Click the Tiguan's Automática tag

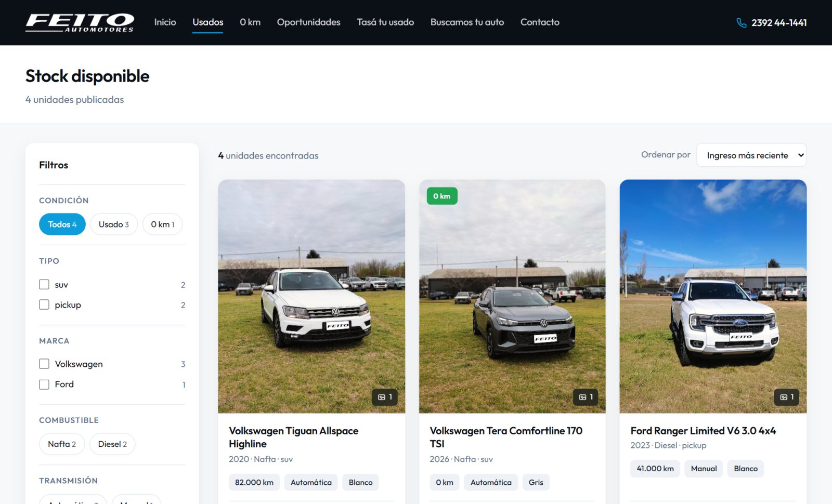click(x=311, y=483)
